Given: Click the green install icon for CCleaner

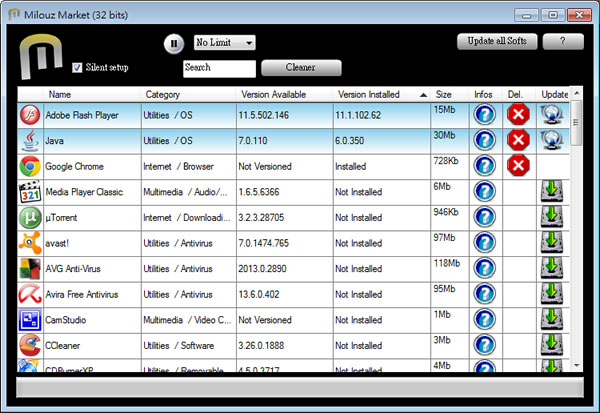Looking at the screenshot, I should pos(551,347).
